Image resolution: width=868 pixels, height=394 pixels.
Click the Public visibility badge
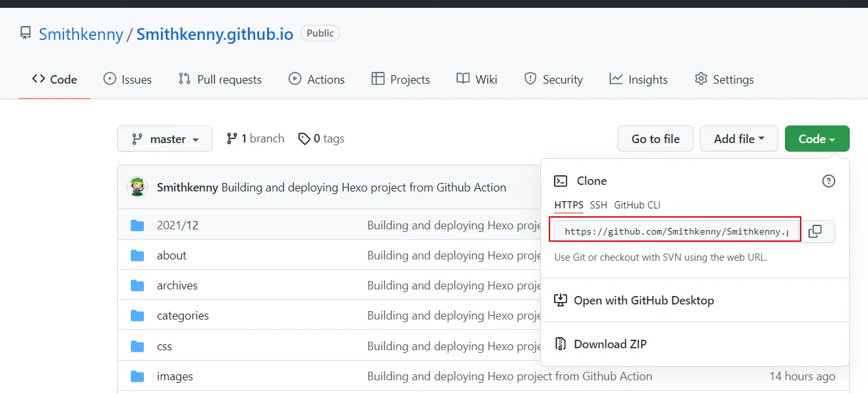click(320, 33)
